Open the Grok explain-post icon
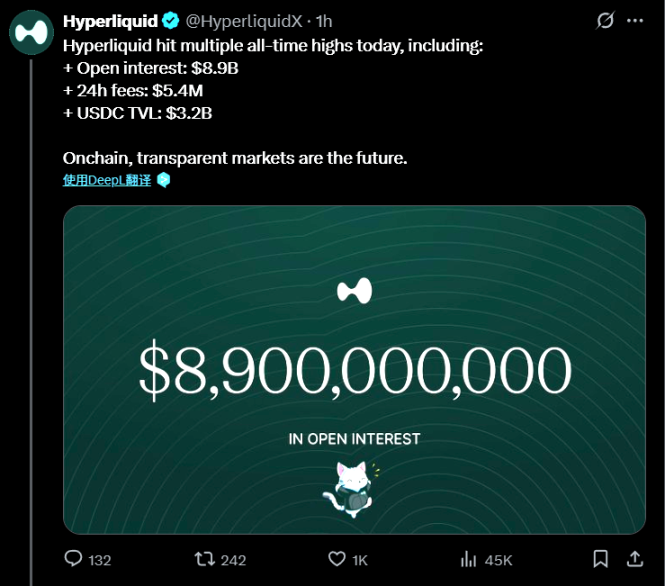665x586 pixels. [x=604, y=21]
